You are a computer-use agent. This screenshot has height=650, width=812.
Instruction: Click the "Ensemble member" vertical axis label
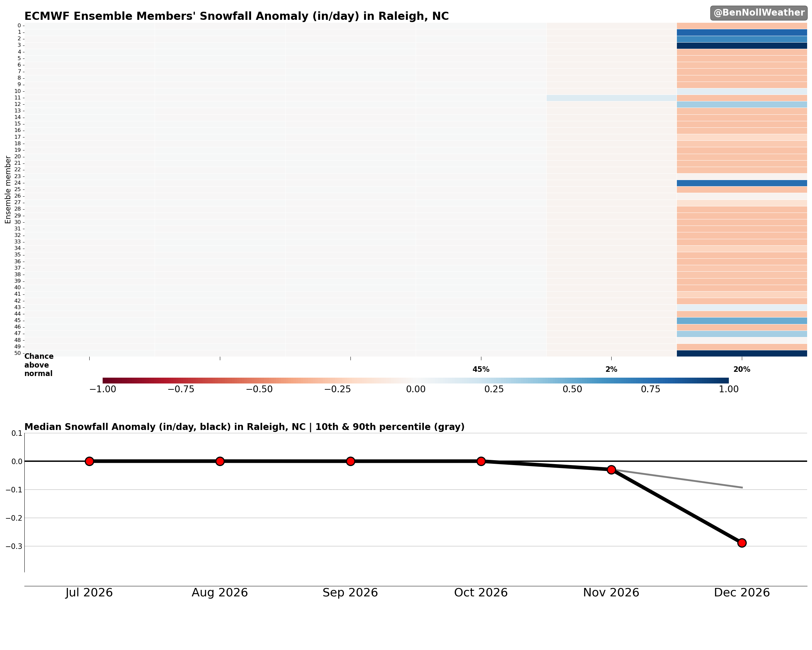pyautogui.click(x=8, y=189)
